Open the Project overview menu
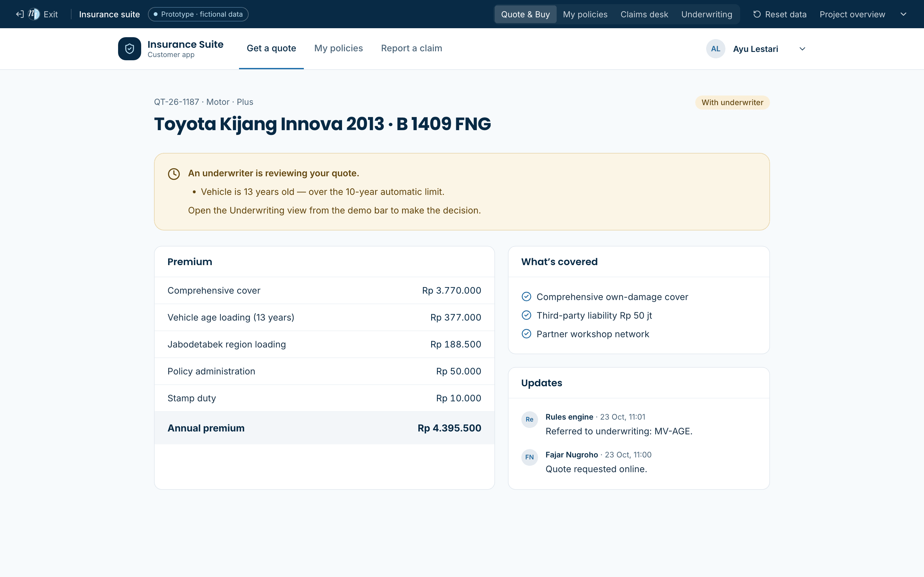The height and width of the screenshot is (577, 924). (852, 14)
